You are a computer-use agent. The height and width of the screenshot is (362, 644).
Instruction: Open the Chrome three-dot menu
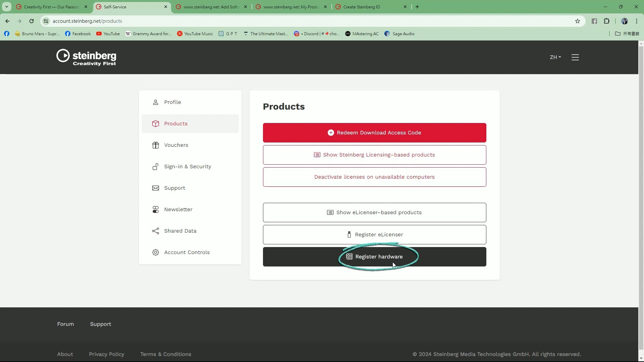pyautogui.click(x=636, y=21)
